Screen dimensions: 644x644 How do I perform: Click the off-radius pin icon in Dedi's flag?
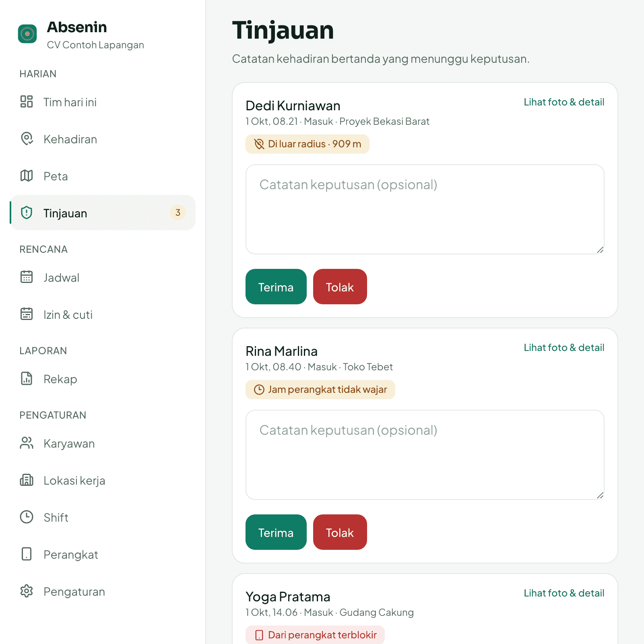(259, 144)
